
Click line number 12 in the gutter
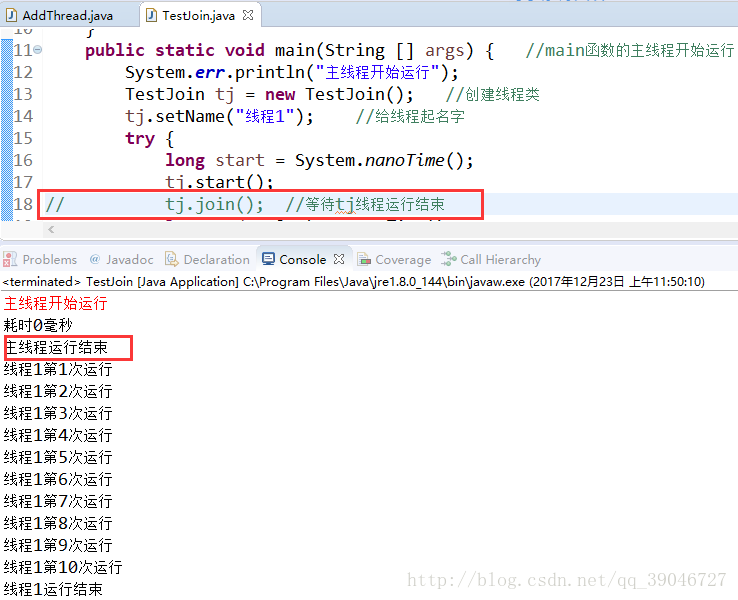point(23,72)
